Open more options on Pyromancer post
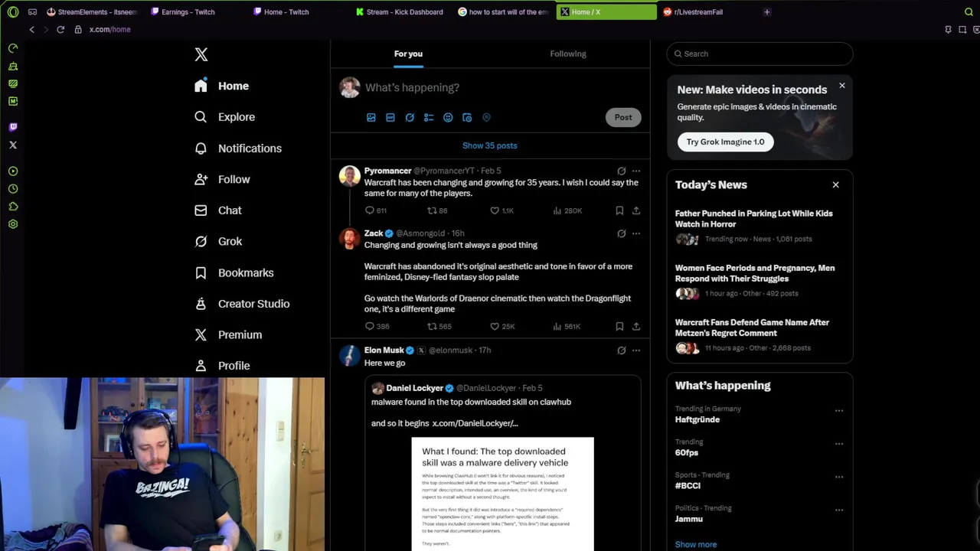The height and width of the screenshot is (551, 980). [636, 171]
